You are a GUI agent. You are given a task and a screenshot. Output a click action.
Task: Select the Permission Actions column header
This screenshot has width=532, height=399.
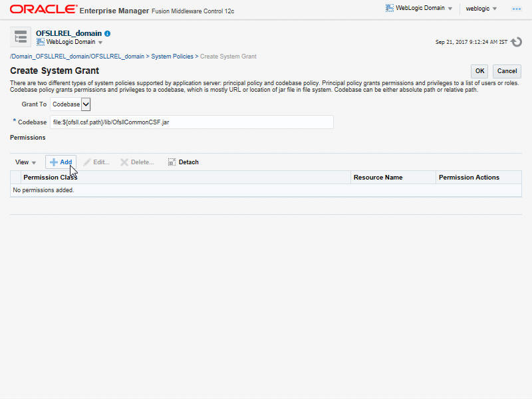(479, 178)
